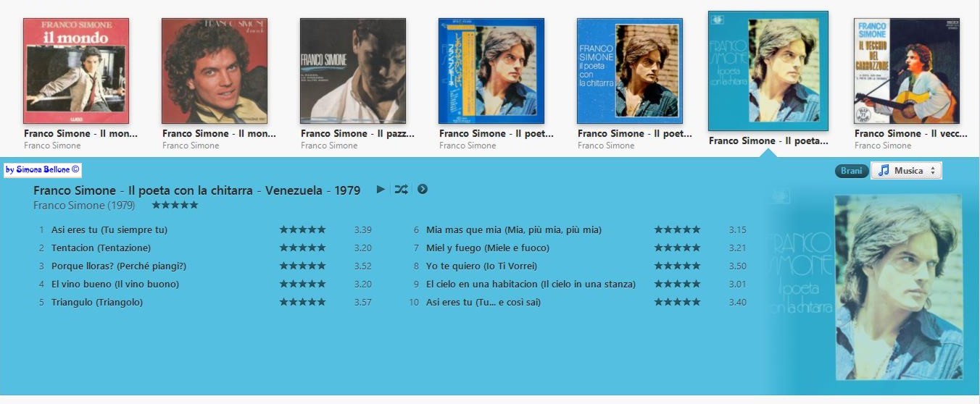Open Il mondo album with red cover
The image size is (980, 404).
click(x=76, y=71)
